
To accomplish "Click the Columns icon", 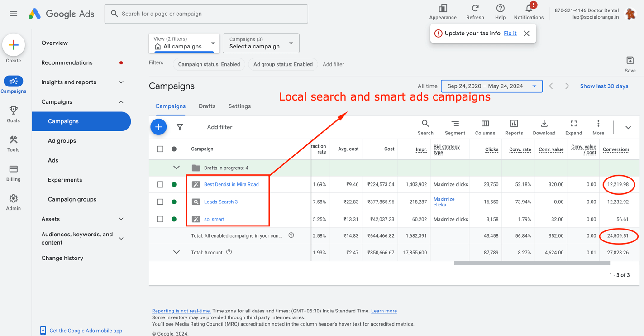I will (485, 124).
